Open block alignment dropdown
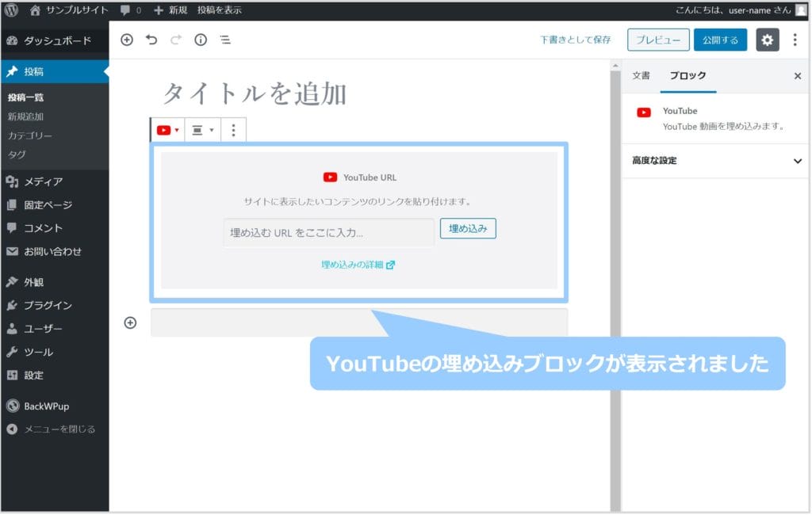 coord(202,130)
